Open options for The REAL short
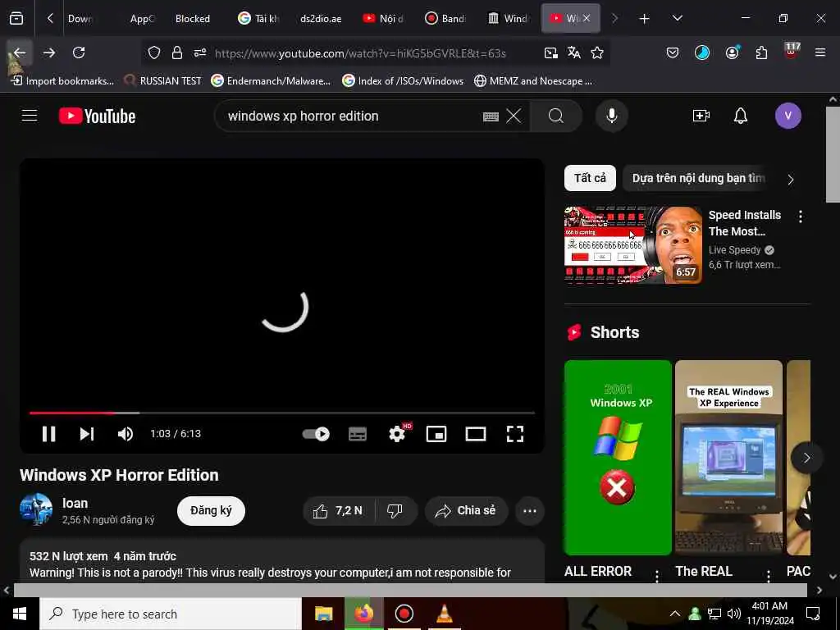The height and width of the screenshot is (630, 840). [768, 576]
